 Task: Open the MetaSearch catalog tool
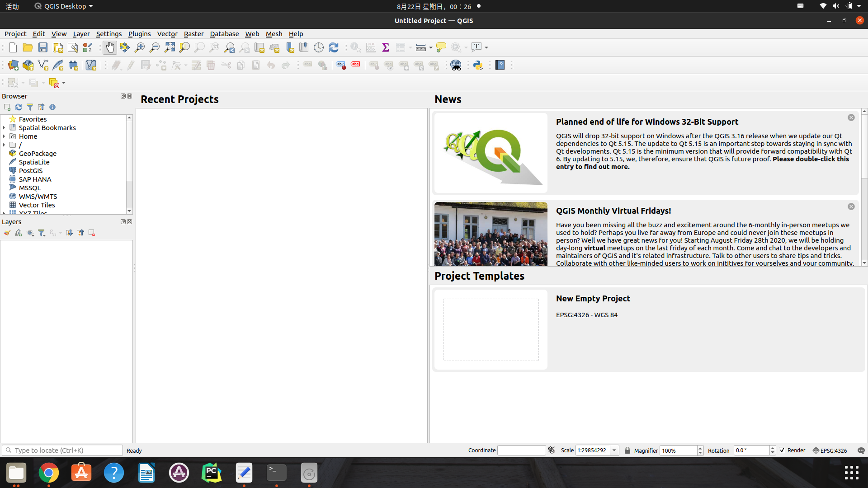tap(456, 65)
